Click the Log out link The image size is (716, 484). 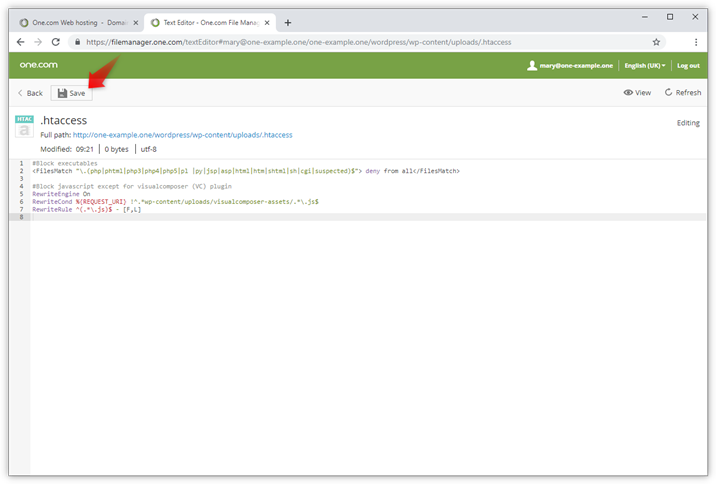[x=688, y=66]
